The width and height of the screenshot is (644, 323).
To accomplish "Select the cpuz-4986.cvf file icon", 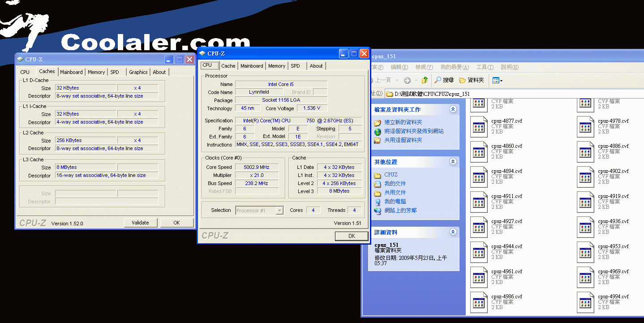I will [479, 302].
